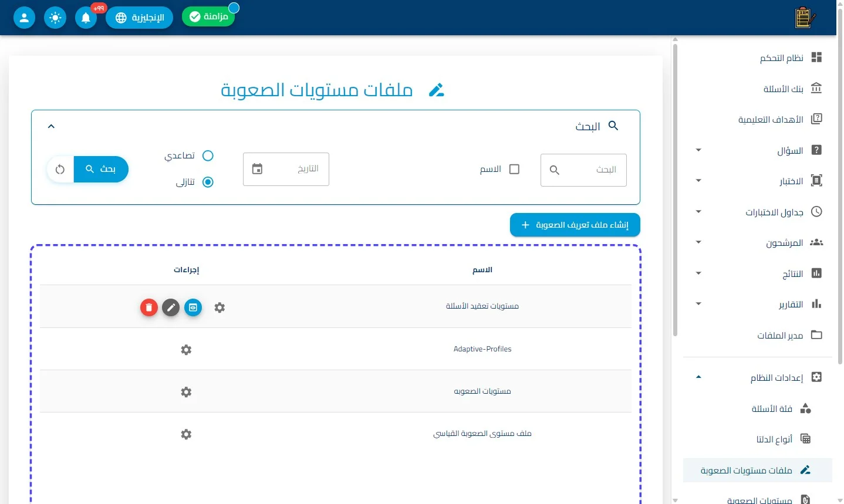The width and height of the screenshot is (844, 504).
Task: Open actions gear for Adaptive-Profiles
Action: 186,350
